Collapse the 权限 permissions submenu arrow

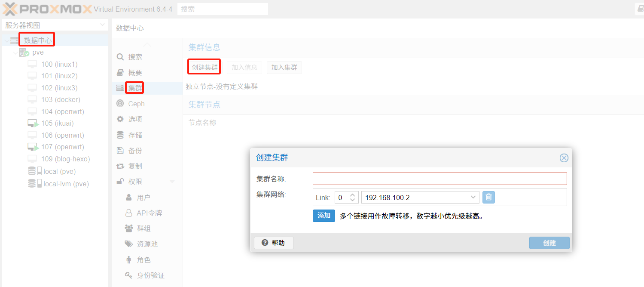point(172,182)
